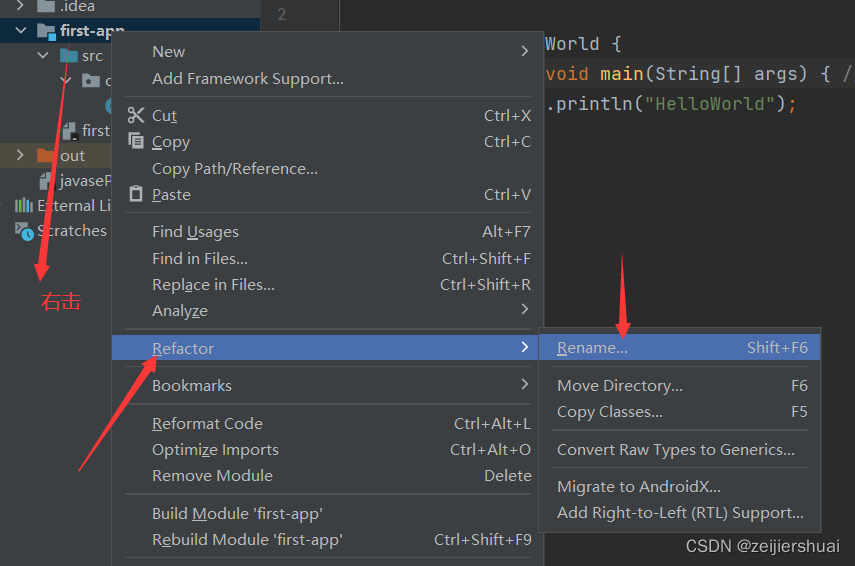Select Rename in the Refactor submenu
855x566 pixels.
point(679,347)
